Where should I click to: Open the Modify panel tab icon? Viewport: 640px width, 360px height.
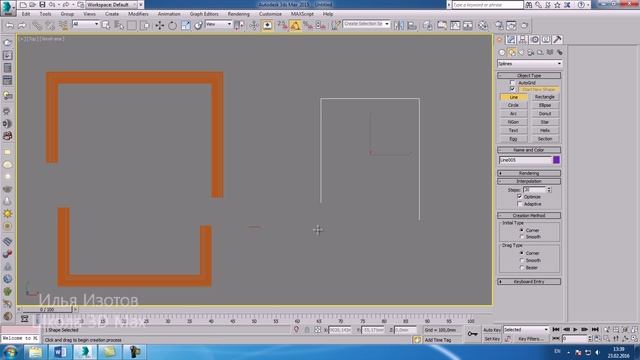(511, 40)
